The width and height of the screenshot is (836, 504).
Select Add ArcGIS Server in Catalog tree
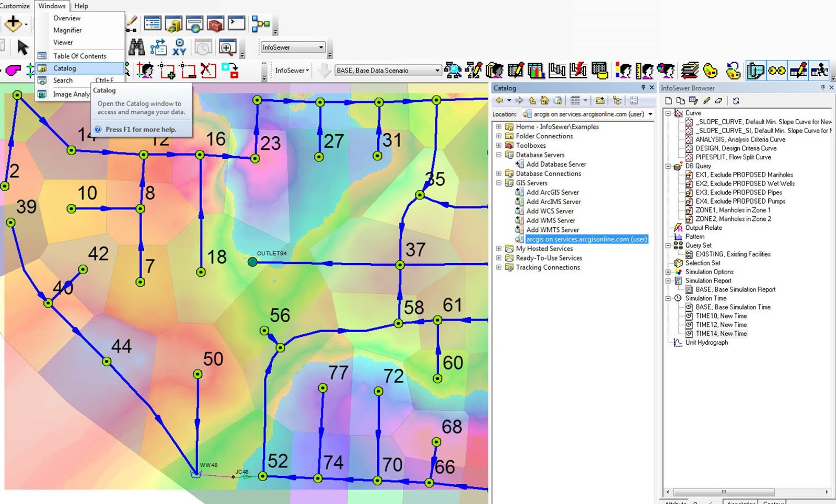[x=552, y=192]
